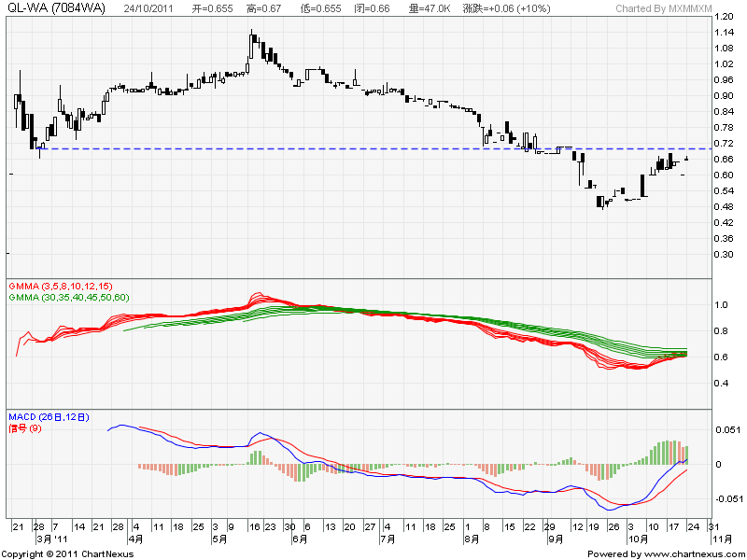The height and width of the screenshot is (560, 747).
Task: Click the 5月 month label on time axis
Action: point(220,539)
